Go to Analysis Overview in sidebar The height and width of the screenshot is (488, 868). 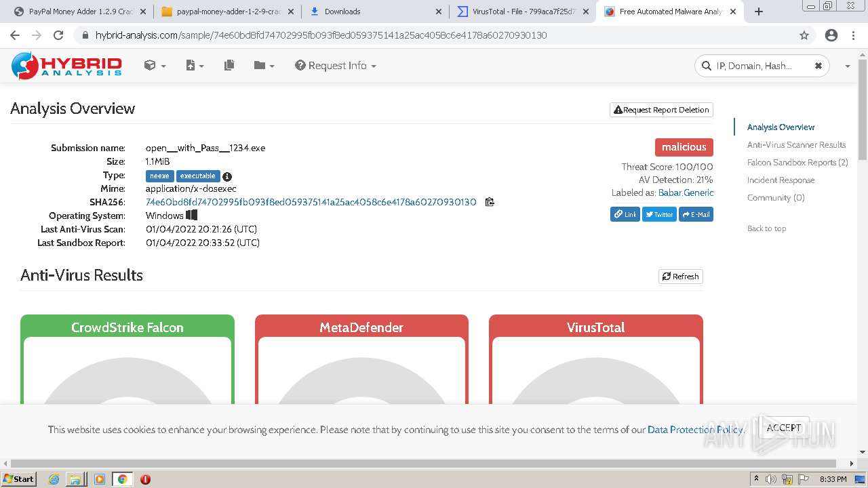coord(781,127)
